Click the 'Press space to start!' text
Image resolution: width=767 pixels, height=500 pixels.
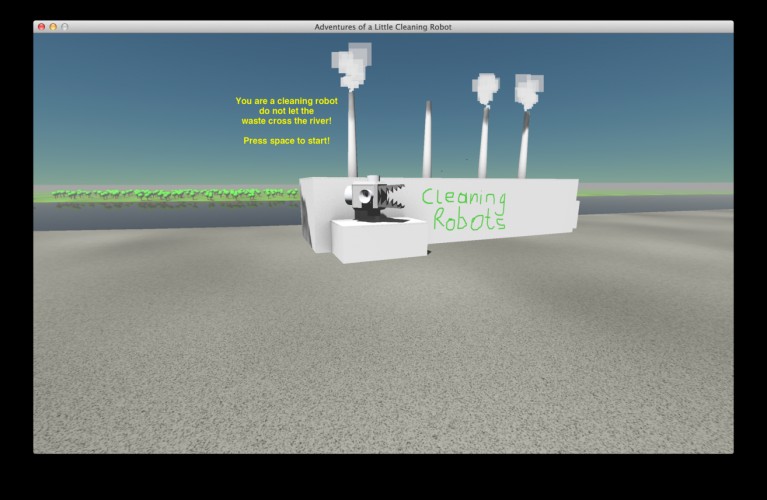click(x=287, y=141)
